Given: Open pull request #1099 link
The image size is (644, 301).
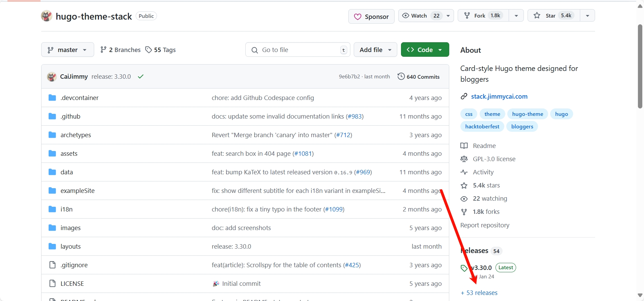Looking at the screenshot, I should click(334, 209).
